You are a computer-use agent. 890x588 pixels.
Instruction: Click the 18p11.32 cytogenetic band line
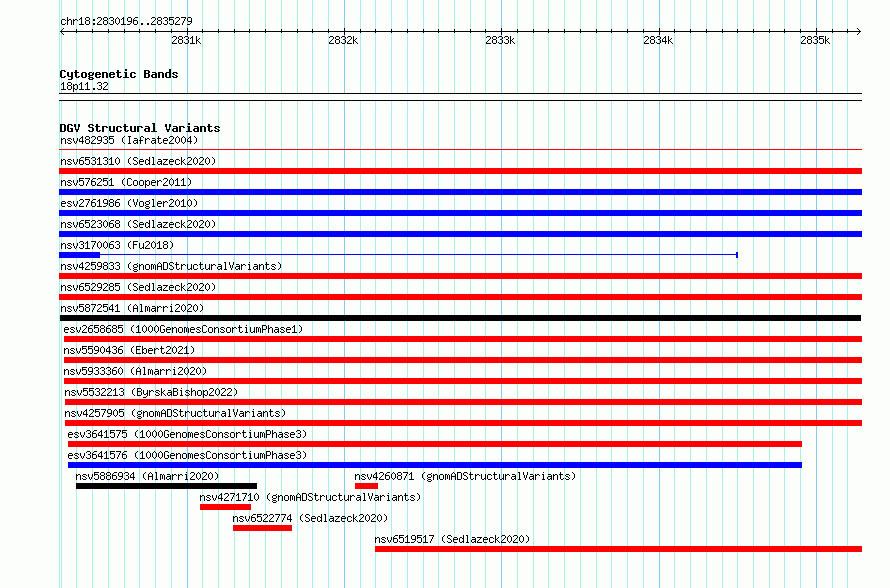coord(460,97)
